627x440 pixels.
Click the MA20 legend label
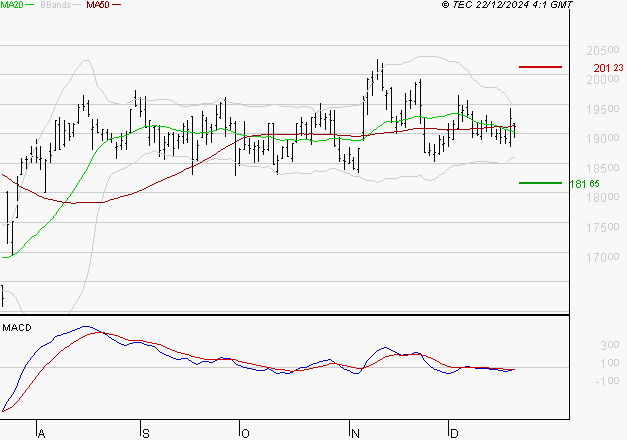click(11, 5)
